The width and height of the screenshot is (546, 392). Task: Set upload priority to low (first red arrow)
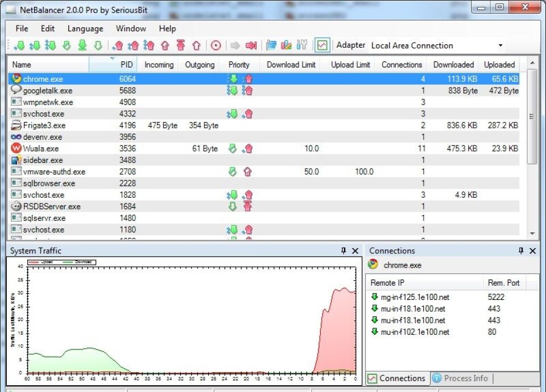coord(118,45)
